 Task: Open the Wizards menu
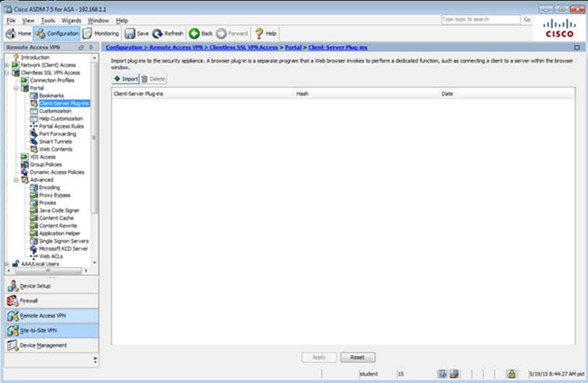click(71, 20)
